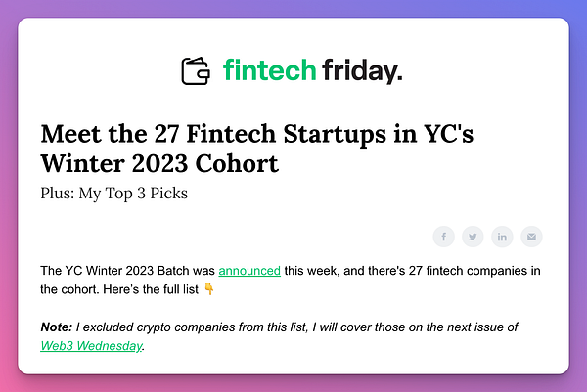Click the black 'friday.' logo word
The image size is (587, 392).
[362, 71]
